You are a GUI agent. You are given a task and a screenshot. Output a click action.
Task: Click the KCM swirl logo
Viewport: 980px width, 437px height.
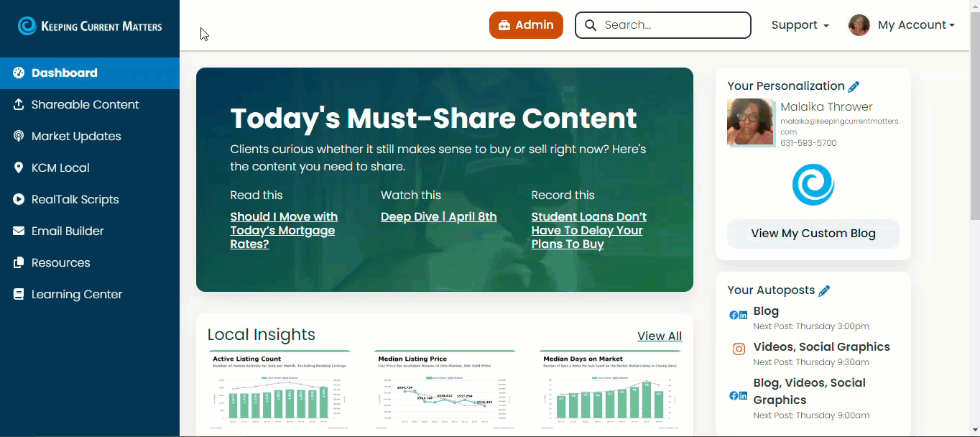(813, 185)
